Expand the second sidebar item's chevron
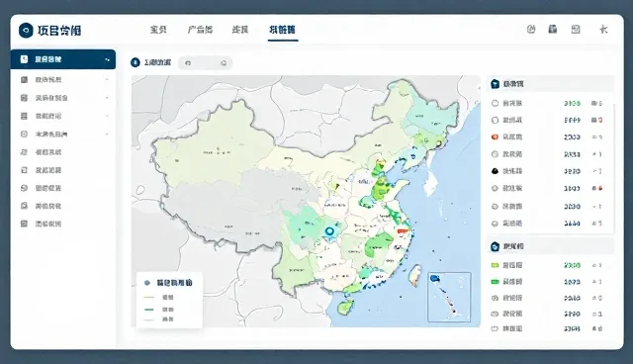This screenshot has width=633, height=364. click(107, 79)
